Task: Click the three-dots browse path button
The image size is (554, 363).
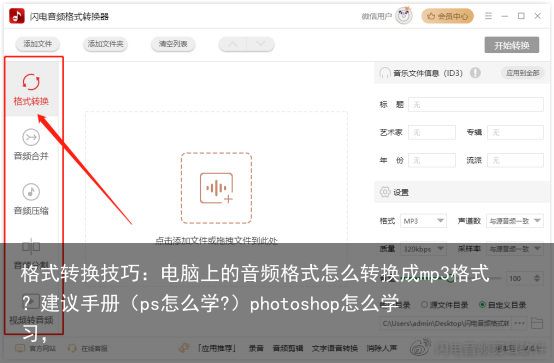Action: point(519,323)
